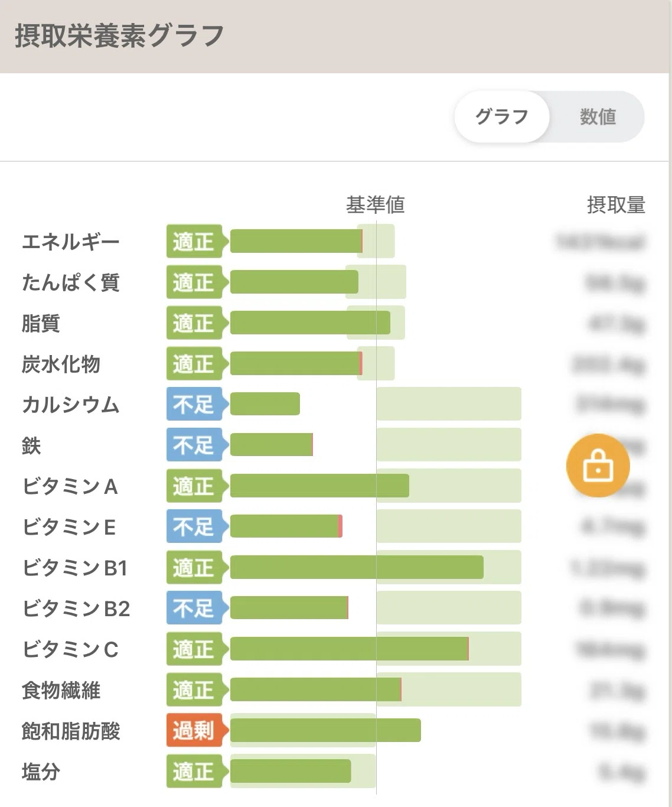Switch to the グラフ view

[502, 116]
